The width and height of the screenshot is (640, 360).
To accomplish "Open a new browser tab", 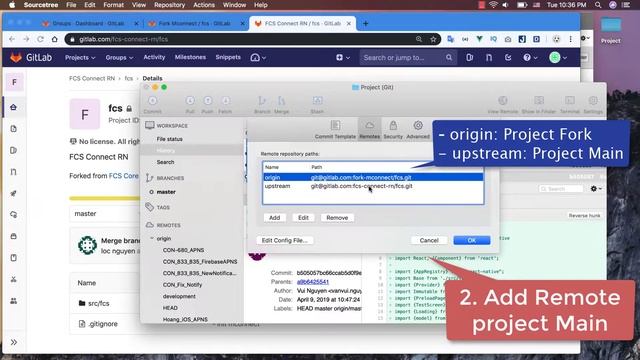I will coord(365,24).
